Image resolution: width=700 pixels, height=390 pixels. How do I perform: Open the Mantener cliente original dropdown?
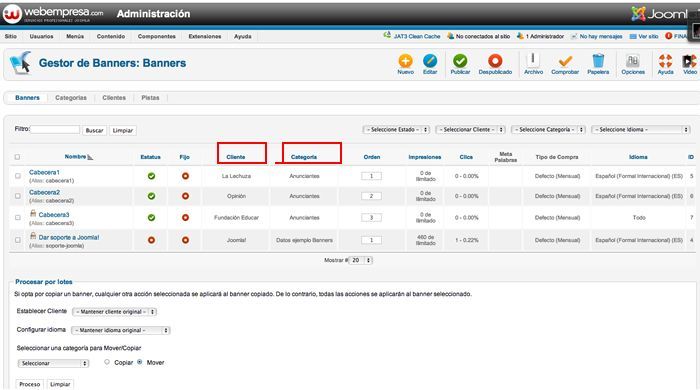pos(114,311)
